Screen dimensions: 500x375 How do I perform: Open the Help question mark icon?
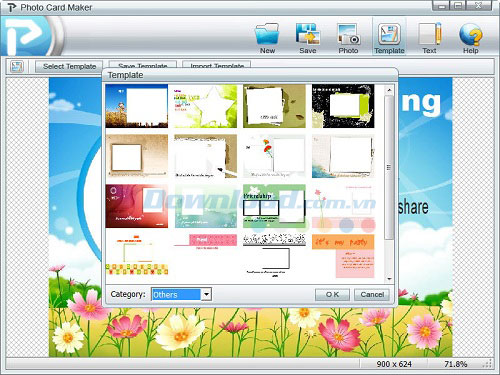point(470,34)
